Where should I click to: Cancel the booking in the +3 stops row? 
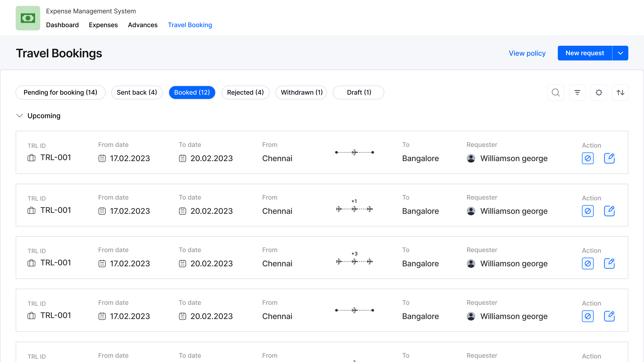click(588, 263)
